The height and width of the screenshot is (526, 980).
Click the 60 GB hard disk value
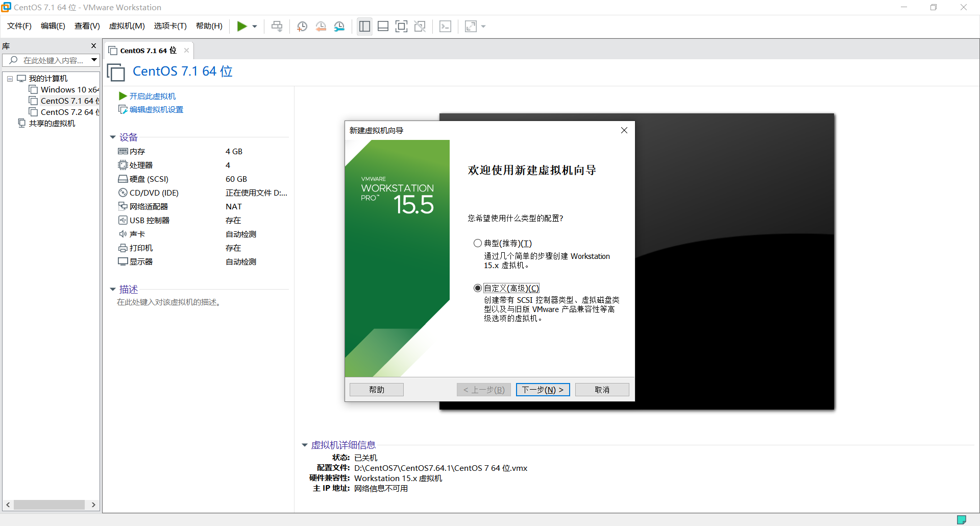(236, 179)
